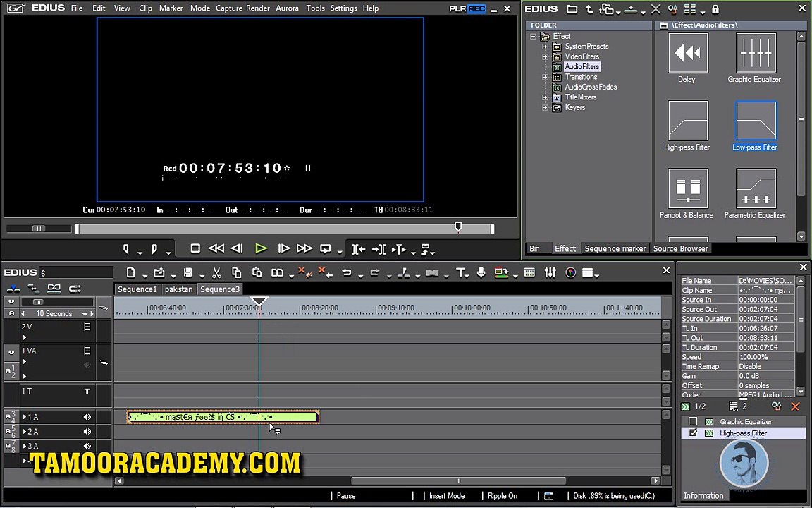Open the Voice Over microphone tool
The height and width of the screenshot is (508, 812).
[x=481, y=272]
